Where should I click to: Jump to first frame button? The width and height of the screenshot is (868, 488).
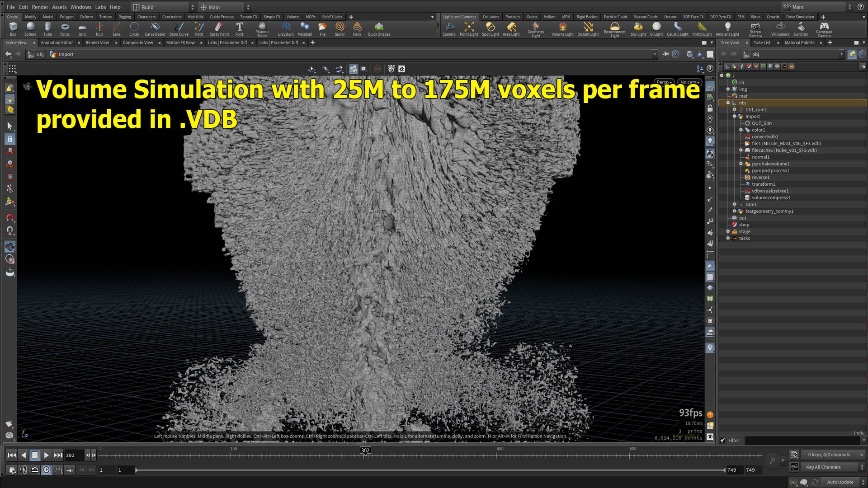[12, 455]
